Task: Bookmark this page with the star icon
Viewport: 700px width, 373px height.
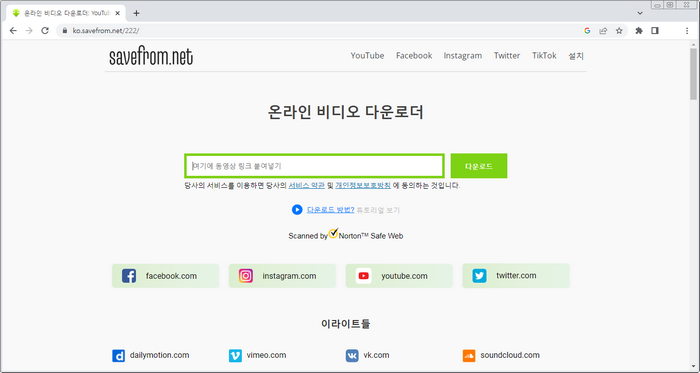Action: (619, 31)
